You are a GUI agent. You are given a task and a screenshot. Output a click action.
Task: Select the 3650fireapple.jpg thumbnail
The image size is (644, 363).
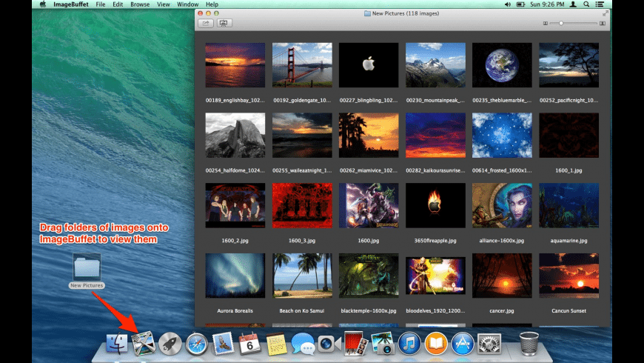point(435,205)
